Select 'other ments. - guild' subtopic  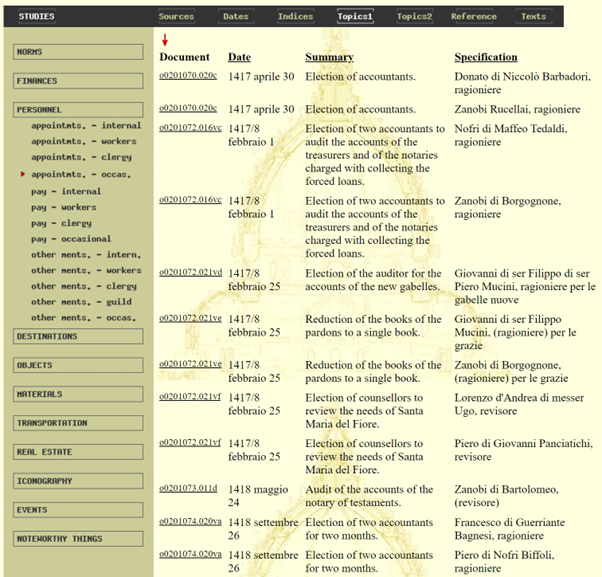coord(81,302)
